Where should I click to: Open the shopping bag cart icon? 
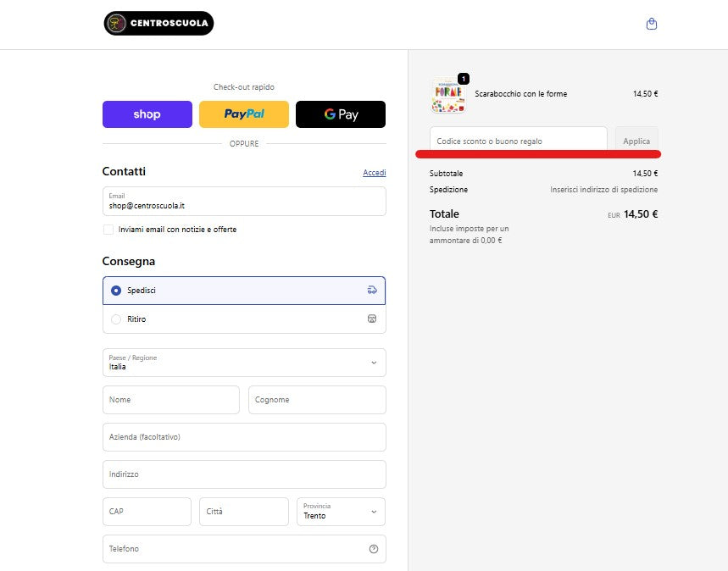(x=651, y=24)
